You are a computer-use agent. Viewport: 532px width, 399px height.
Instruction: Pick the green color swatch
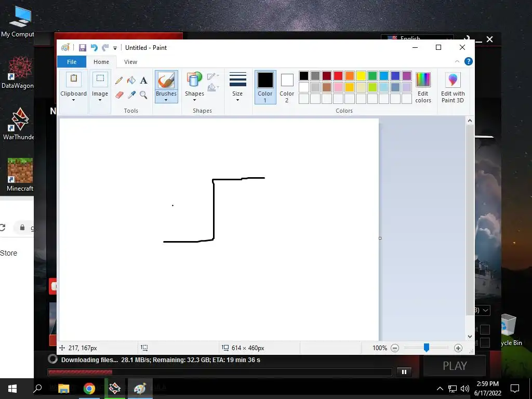pyautogui.click(x=373, y=76)
